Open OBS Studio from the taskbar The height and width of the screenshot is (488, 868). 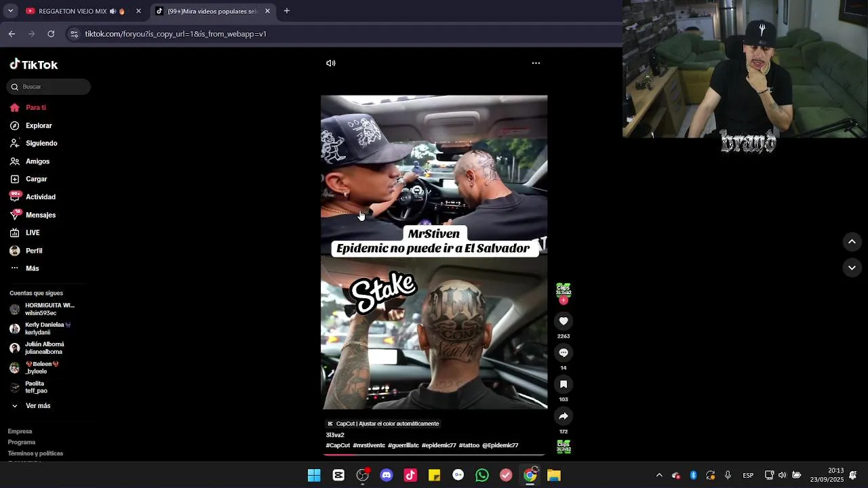click(x=363, y=475)
